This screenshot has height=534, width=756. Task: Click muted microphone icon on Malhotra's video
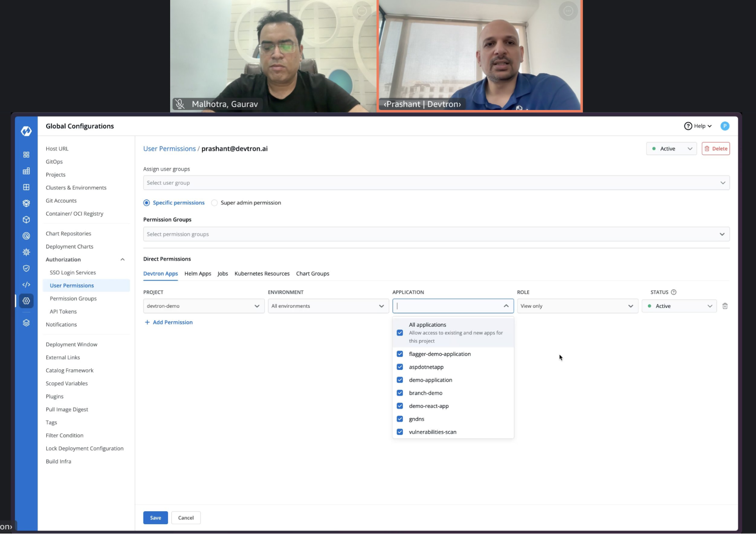(x=180, y=104)
